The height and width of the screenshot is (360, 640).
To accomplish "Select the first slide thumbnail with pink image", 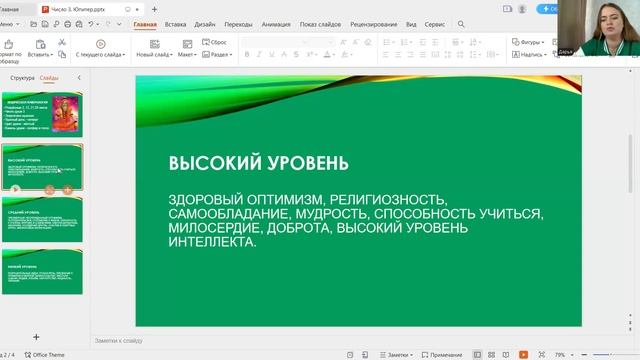I will pos(42,114).
